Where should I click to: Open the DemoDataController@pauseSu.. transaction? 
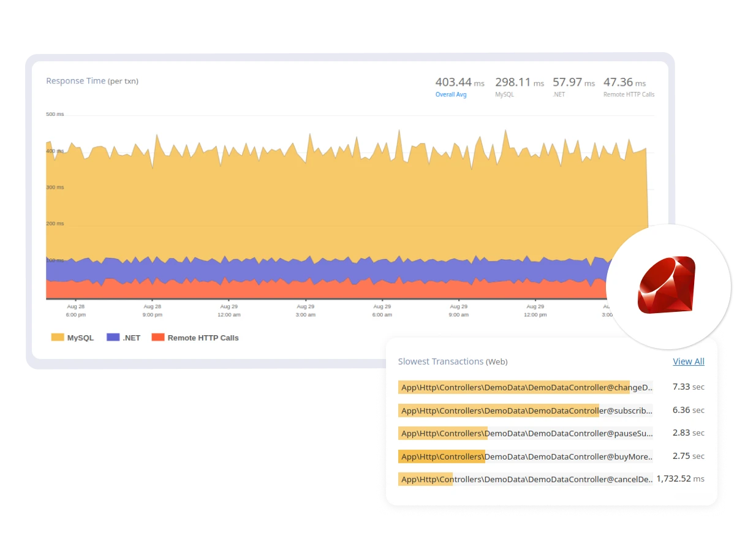[x=526, y=433]
